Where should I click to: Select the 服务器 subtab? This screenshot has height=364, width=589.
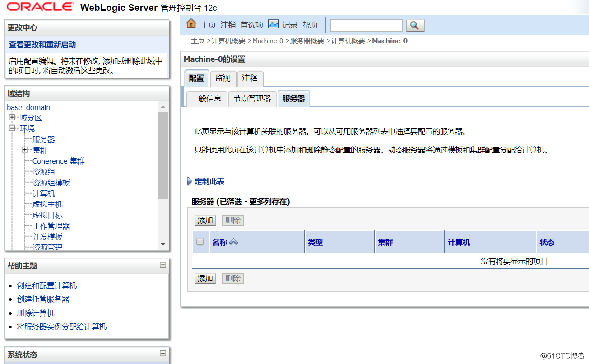(x=294, y=99)
